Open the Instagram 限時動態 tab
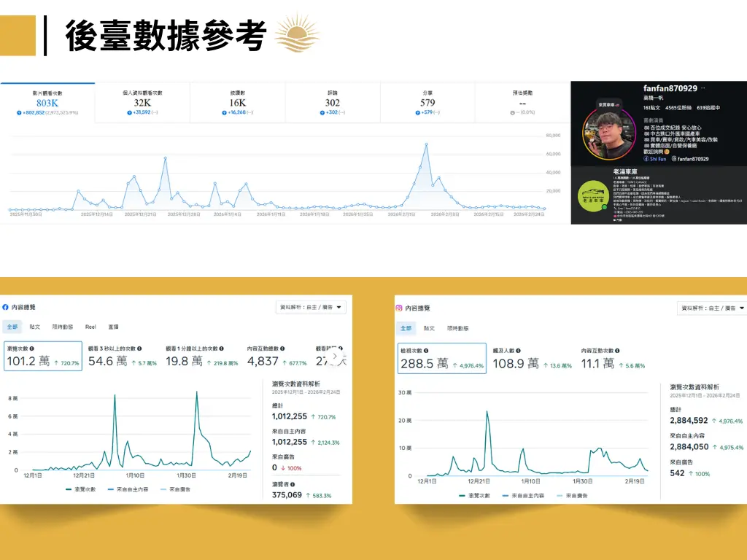 [458, 328]
